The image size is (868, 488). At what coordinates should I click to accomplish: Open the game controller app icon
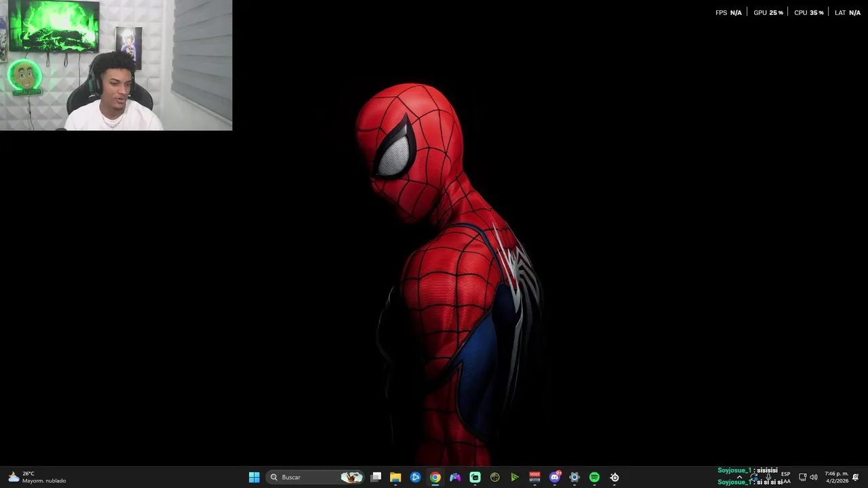[x=455, y=477]
